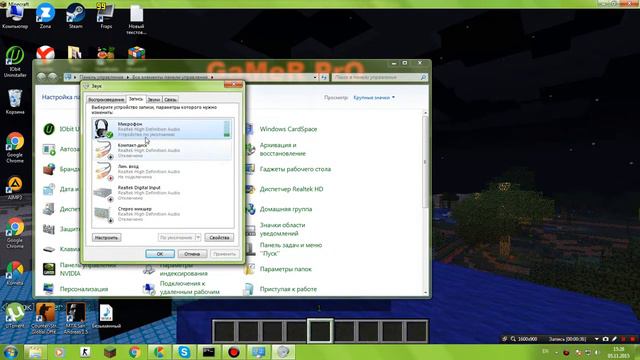Switch to Minecraft in the taskbar
Image resolution: width=640 pixels, height=360 pixels.
click(109, 352)
